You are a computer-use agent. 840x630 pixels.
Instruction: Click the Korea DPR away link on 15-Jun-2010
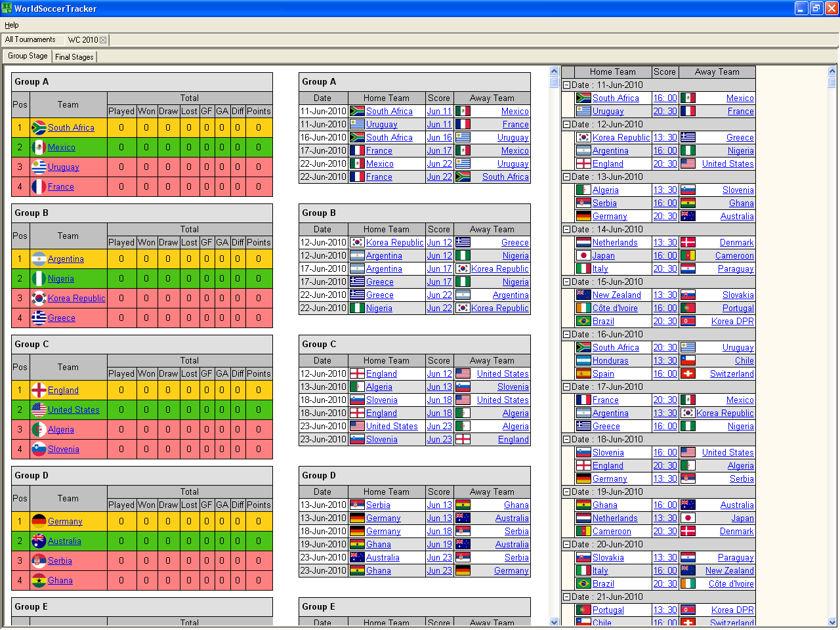pyautogui.click(x=732, y=321)
